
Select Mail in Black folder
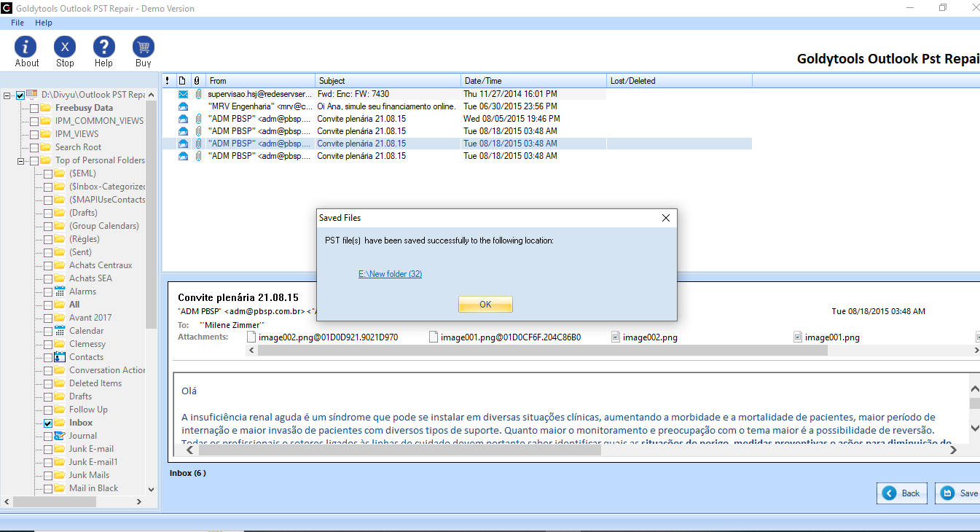(x=93, y=488)
